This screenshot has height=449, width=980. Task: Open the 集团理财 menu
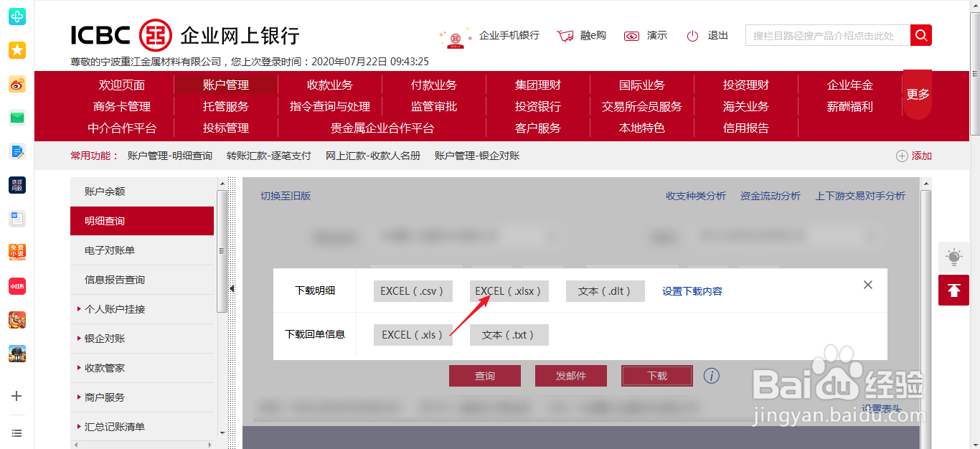(x=538, y=85)
